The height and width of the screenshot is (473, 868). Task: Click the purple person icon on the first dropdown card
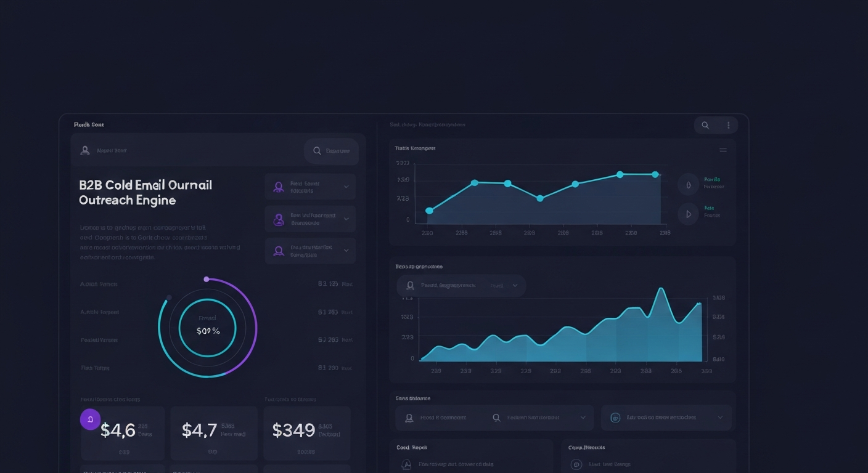278,187
